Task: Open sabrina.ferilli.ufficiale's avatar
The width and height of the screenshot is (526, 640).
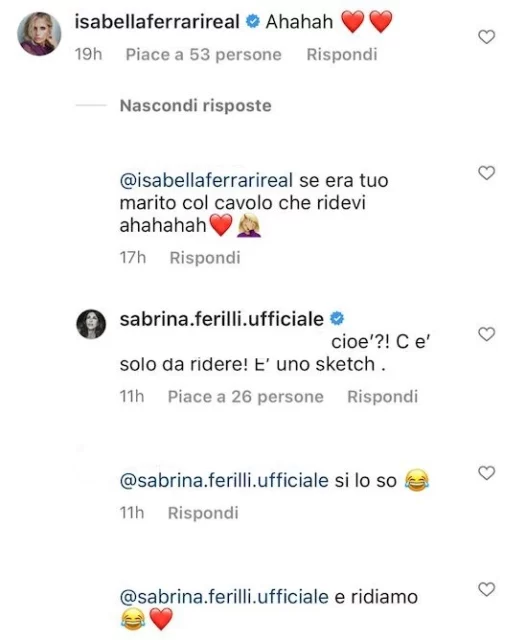Action: coord(91,324)
